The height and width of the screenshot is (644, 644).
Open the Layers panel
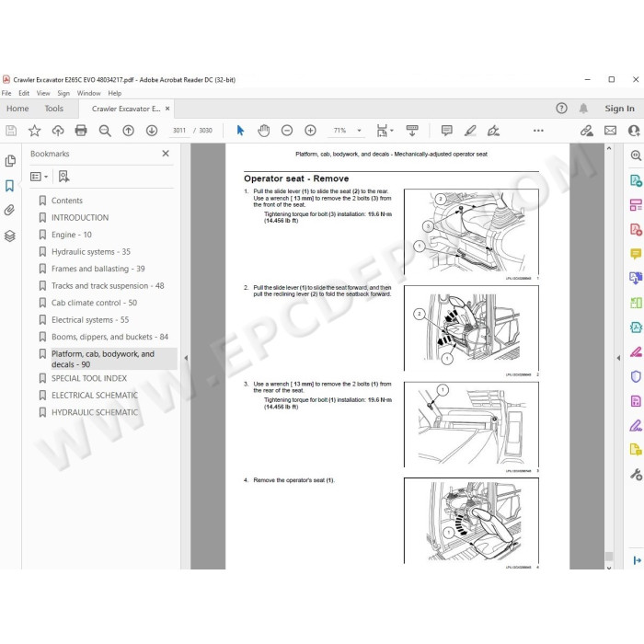click(x=10, y=236)
